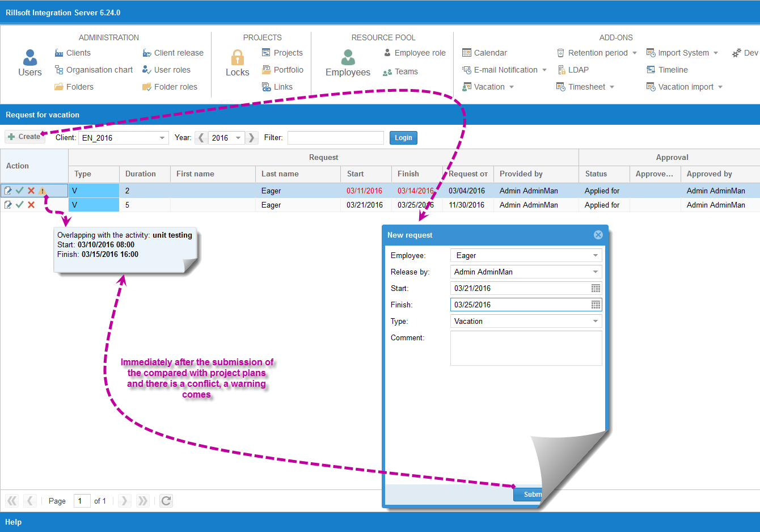This screenshot has width=760, height=532.
Task: Open Finish date calendar picker in New request
Action: click(x=596, y=305)
